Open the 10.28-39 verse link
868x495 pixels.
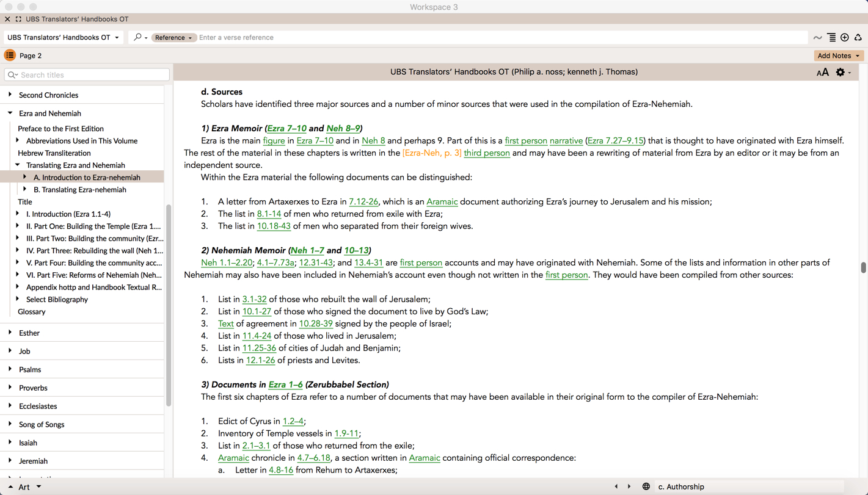click(316, 323)
